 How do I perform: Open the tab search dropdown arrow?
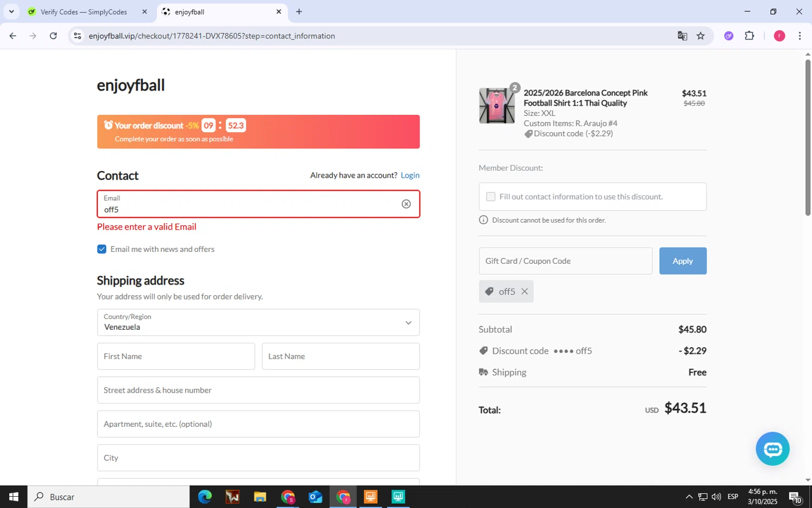pyautogui.click(x=11, y=11)
